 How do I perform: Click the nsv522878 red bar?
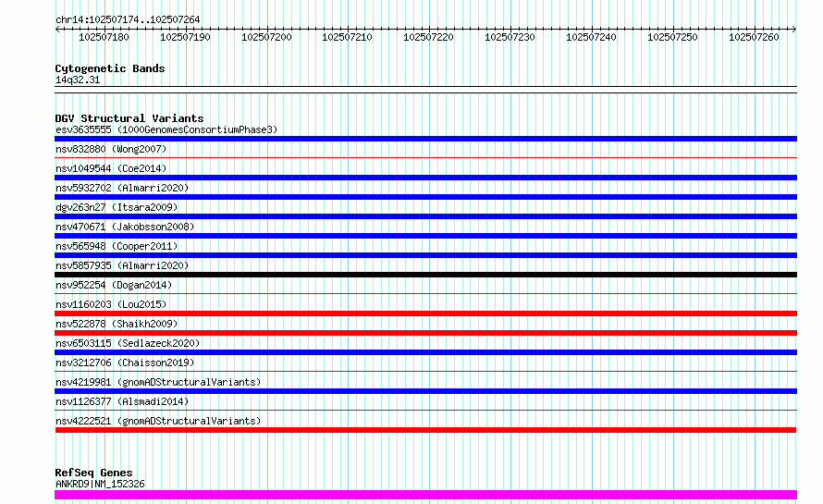click(x=425, y=333)
